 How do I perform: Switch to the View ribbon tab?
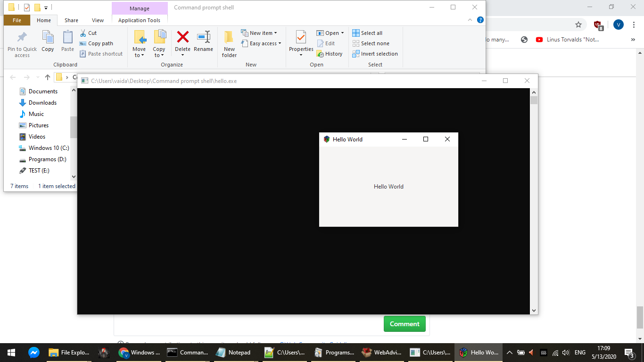click(98, 20)
